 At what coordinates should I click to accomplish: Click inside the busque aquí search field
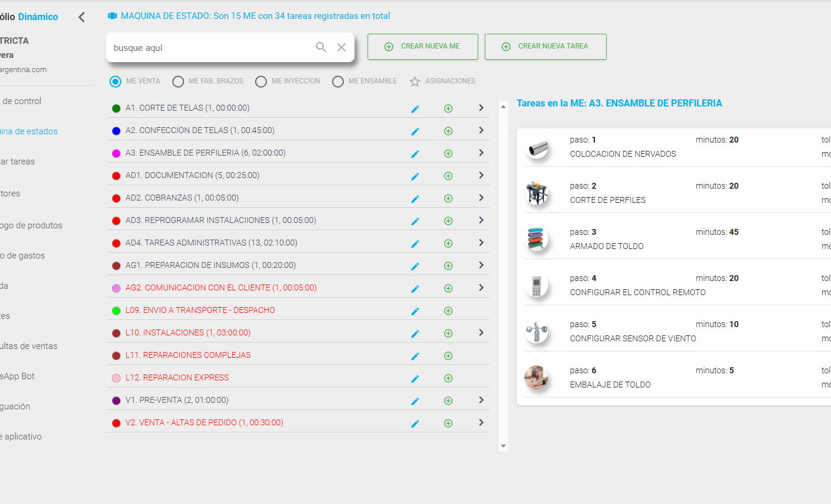click(207, 47)
